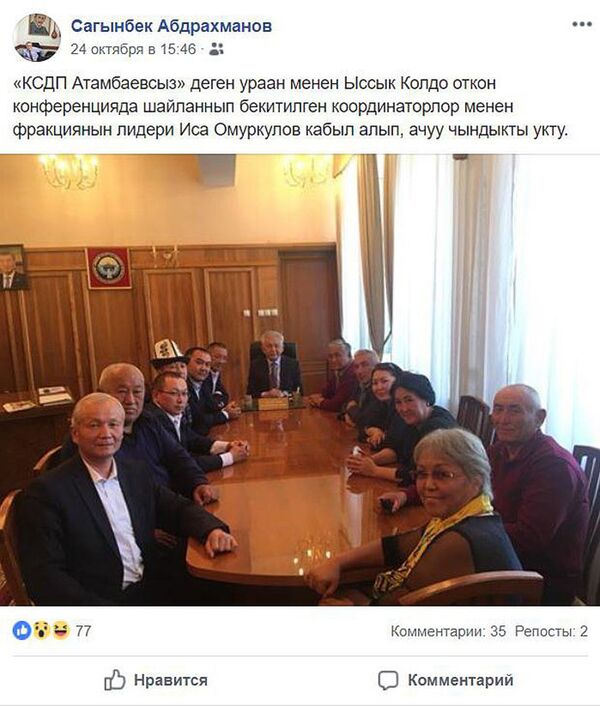Screen dimensions: 600x706
Task: Click the Нравится like button
Action: coord(156,680)
